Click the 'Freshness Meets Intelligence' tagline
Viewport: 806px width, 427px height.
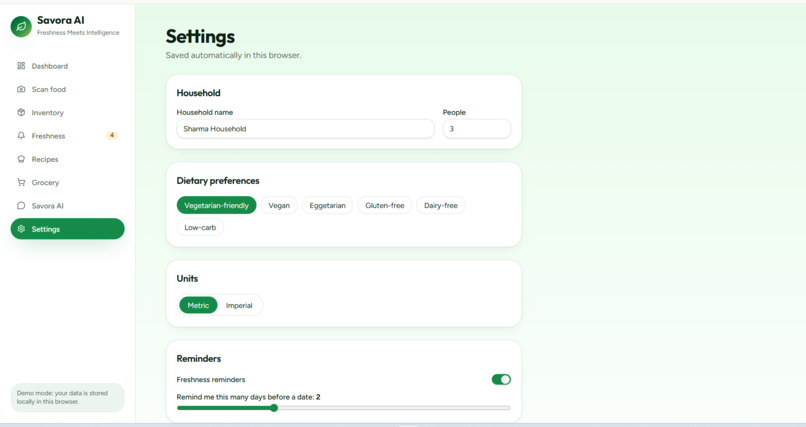pos(78,32)
